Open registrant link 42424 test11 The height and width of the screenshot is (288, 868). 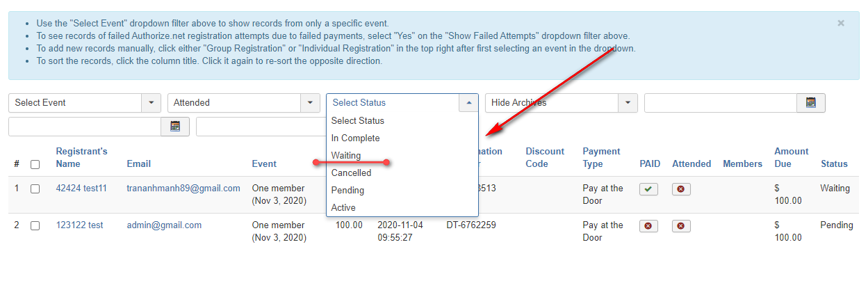[81, 189]
